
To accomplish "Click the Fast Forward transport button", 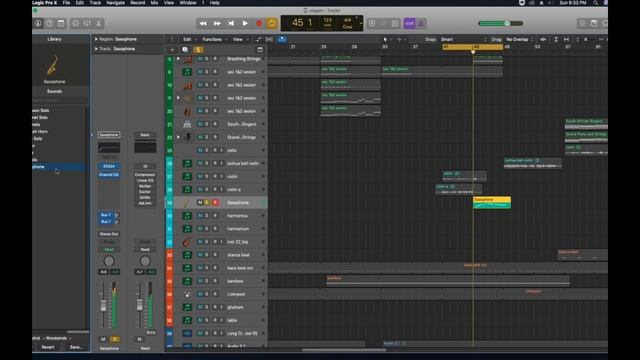I will pyautogui.click(x=217, y=24).
